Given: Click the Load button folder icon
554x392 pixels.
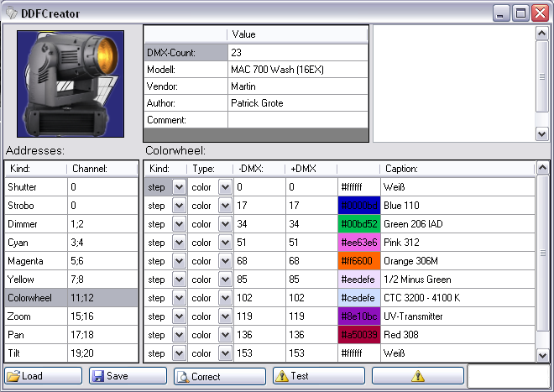Looking at the screenshot, I should tap(14, 376).
